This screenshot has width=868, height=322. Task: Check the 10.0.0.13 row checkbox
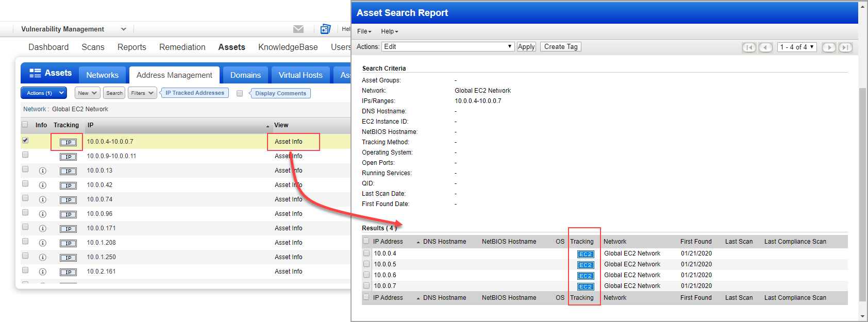point(25,169)
